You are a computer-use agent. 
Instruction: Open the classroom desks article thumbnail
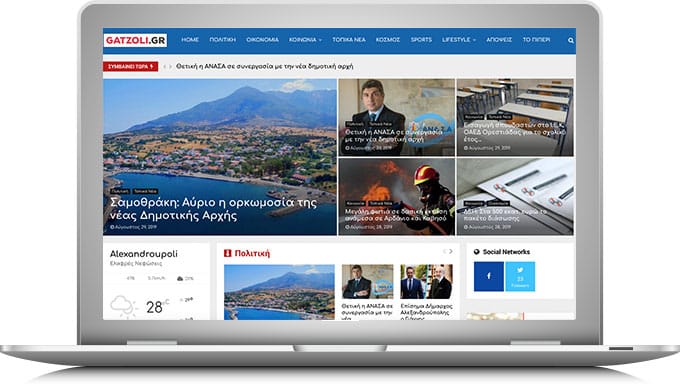515,118
